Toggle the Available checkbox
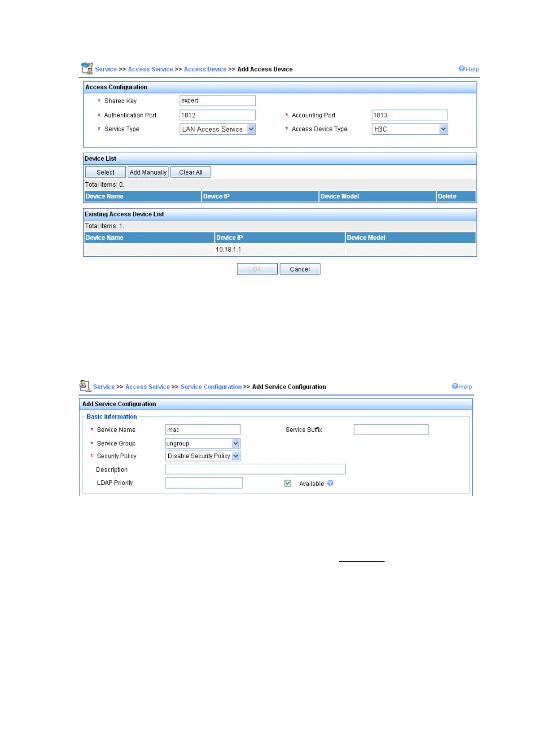The width and height of the screenshot is (534, 756). (x=288, y=483)
